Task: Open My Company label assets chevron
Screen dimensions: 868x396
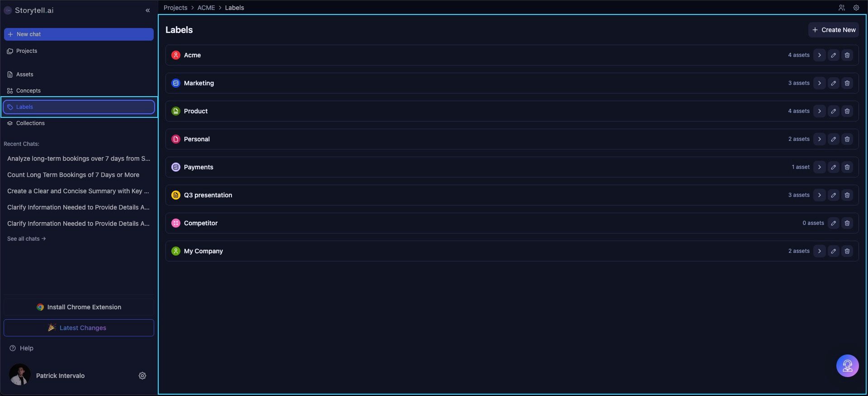Action: [819, 251]
